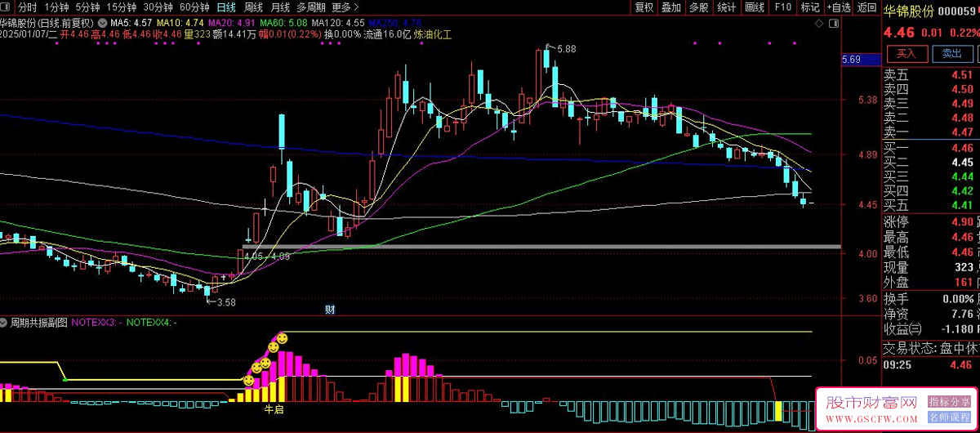Click the lowest smiley face signal icon

coord(248,380)
